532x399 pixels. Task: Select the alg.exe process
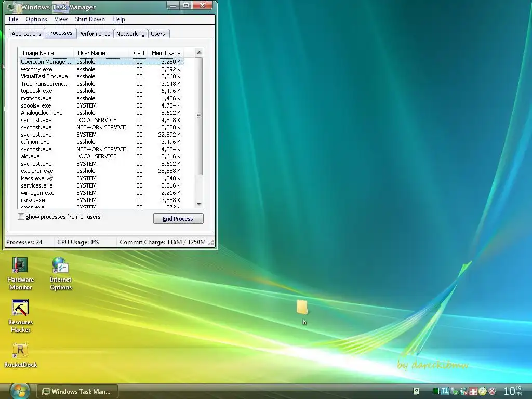click(x=102, y=156)
